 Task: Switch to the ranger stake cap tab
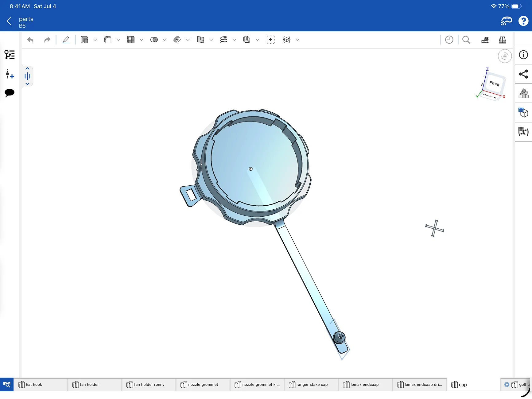click(x=311, y=385)
